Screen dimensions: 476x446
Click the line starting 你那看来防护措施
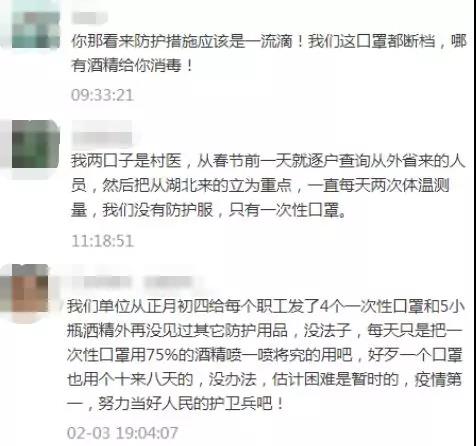click(269, 42)
